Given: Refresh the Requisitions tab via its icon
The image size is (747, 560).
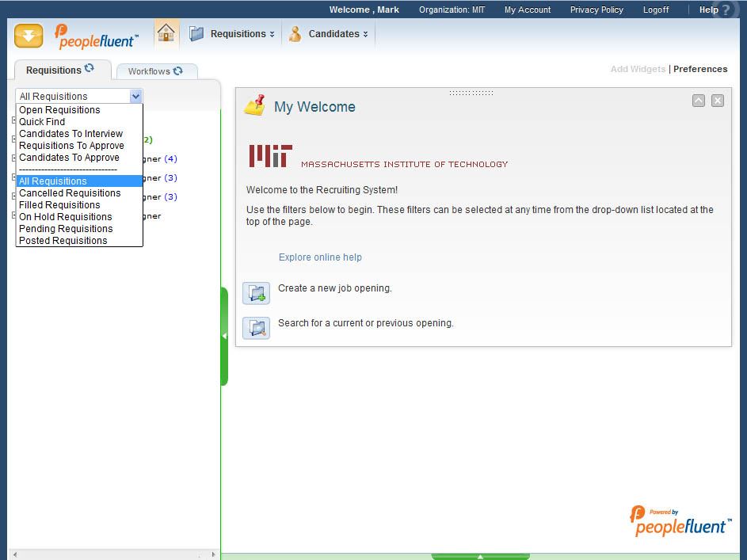Looking at the screenshot, I should click(x=90, y=69).
